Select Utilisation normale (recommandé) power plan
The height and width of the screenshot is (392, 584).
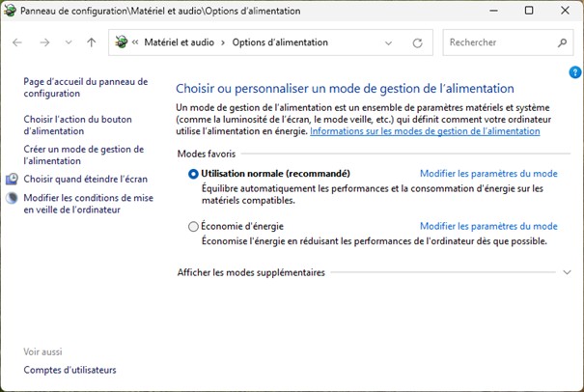[194, 174]
